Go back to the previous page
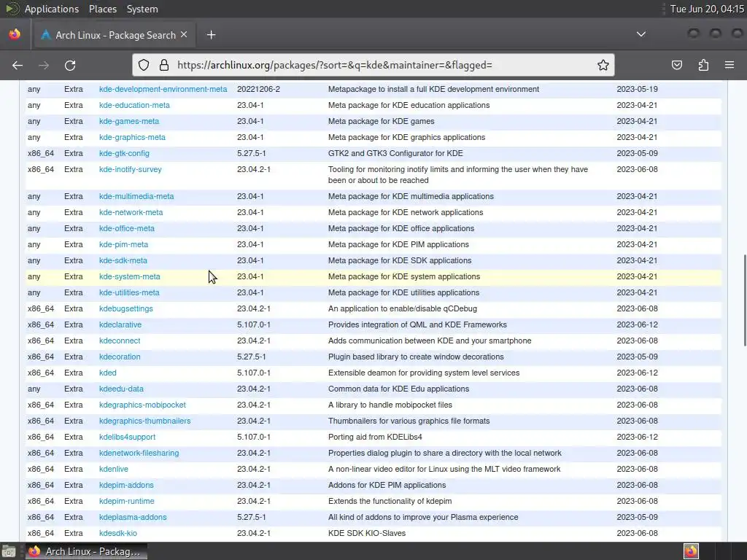Image resolution: width=747 pixels, height=560 pixels. pos(18,65)
